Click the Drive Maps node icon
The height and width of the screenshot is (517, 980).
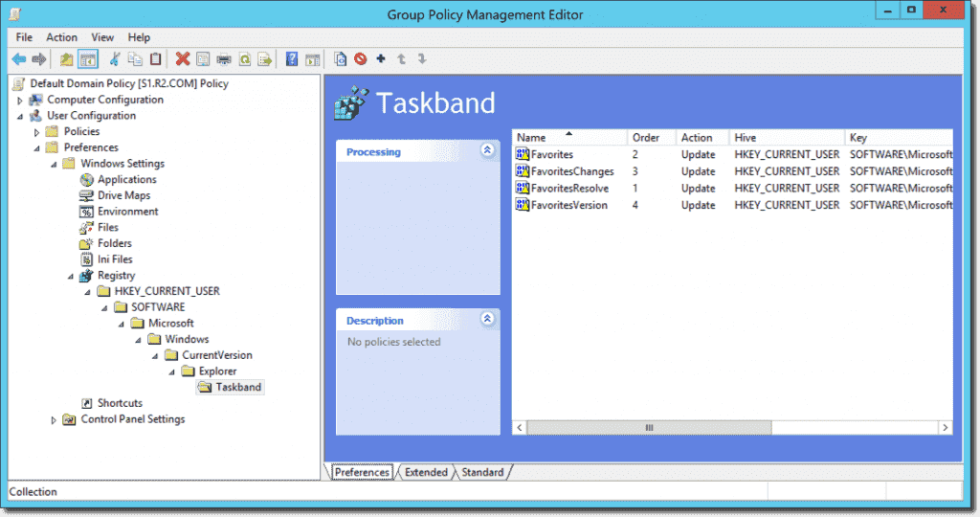click(x=86, y=195)
